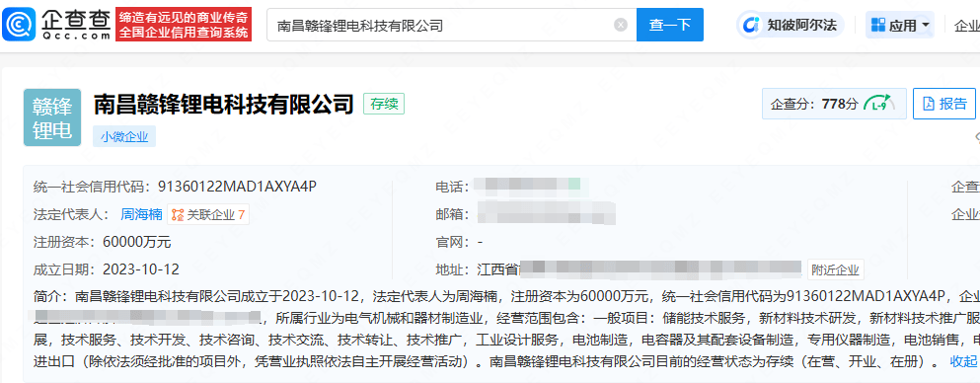980x383 pixels.
Task: Clear the search box with the X icon
Action: coord(621,25)
